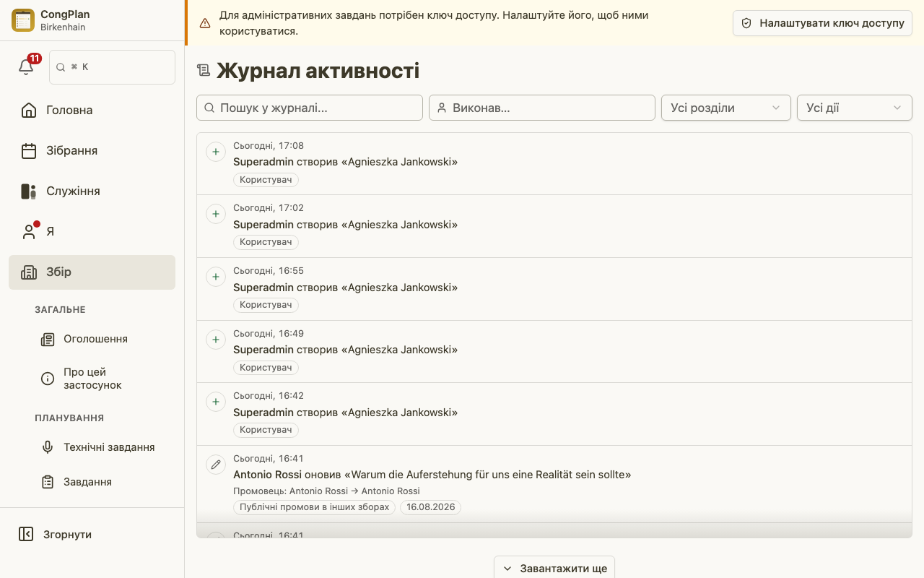Click the Користувач tag in 17:08 entry
924x578 pixels.
(x=266, y=180)
